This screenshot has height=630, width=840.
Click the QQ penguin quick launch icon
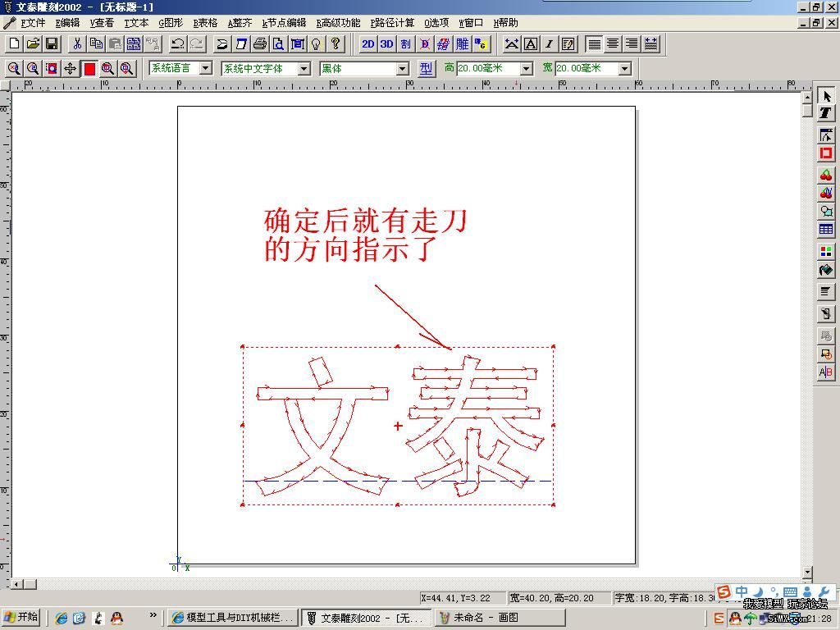coord(116,619)
